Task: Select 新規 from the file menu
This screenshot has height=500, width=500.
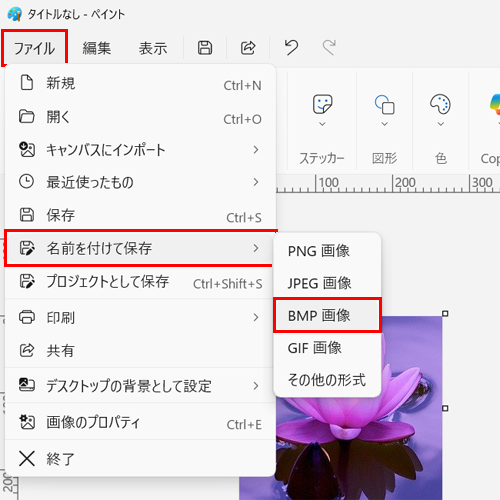Action: 140,83
